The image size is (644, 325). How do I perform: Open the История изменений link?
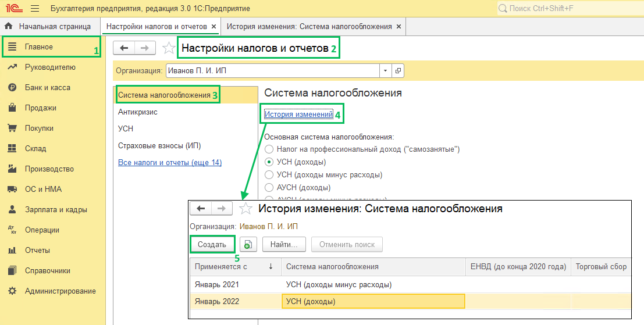(x=298, y=115)
